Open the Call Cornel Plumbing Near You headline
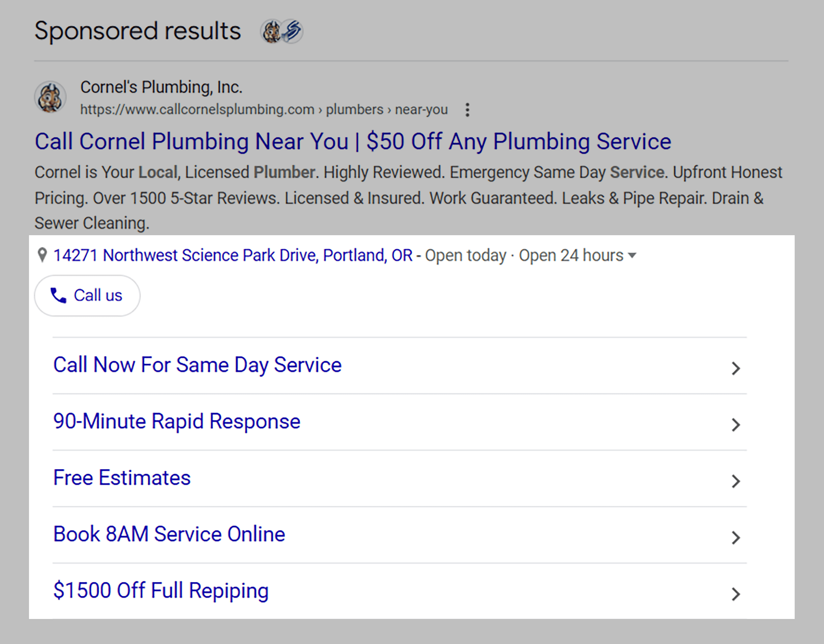Image resolution: width=824 pixels, height=644 pixels. pyautogui.click(x=353, y=142)
